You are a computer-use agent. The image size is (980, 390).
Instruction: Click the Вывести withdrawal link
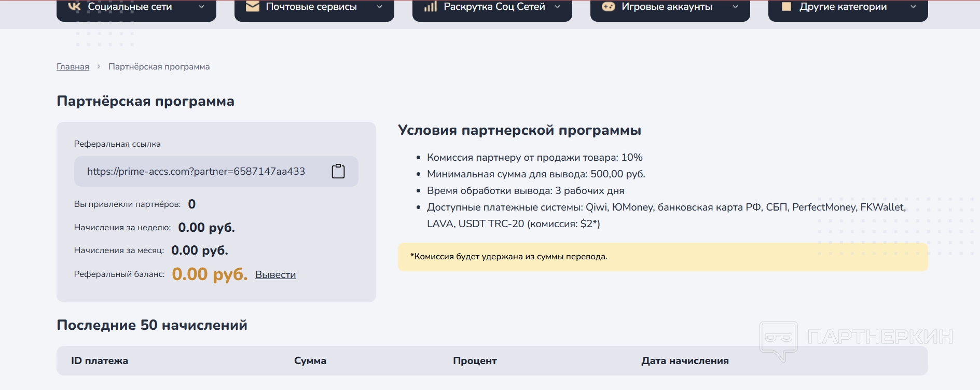pos(275,274)
